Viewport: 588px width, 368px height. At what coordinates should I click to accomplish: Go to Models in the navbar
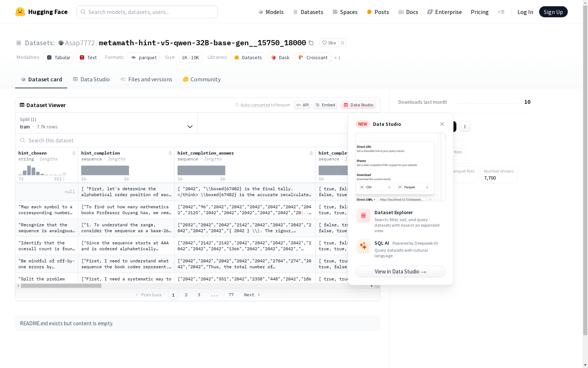270,12
